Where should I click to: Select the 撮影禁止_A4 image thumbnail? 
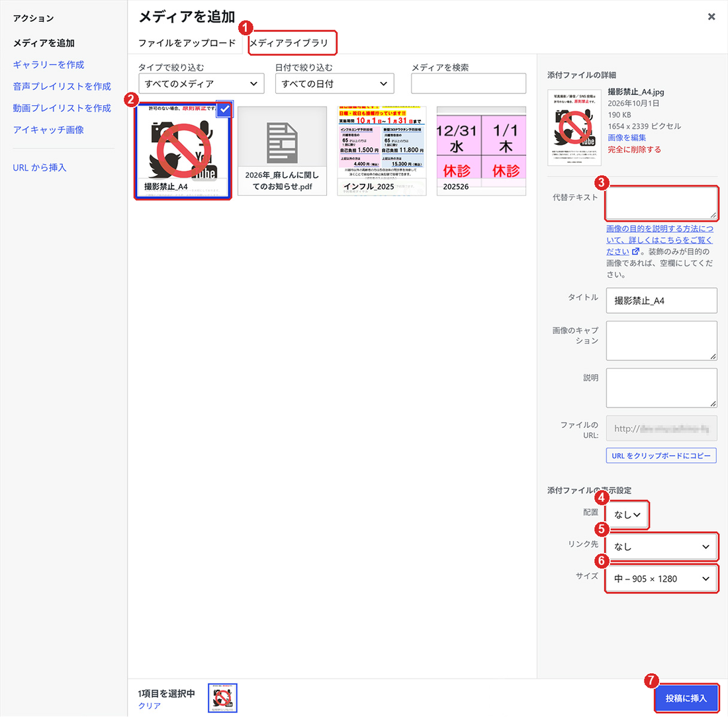pyautogui.click(x=183, y=151)
